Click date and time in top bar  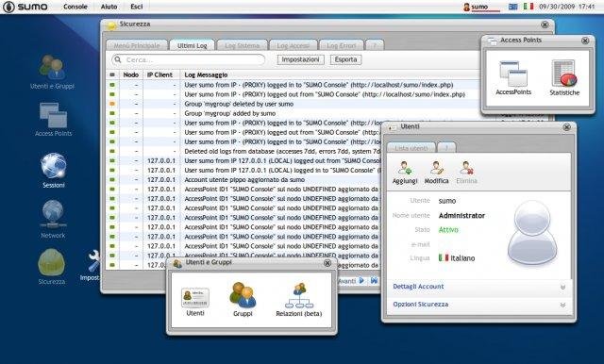[567, 7]
